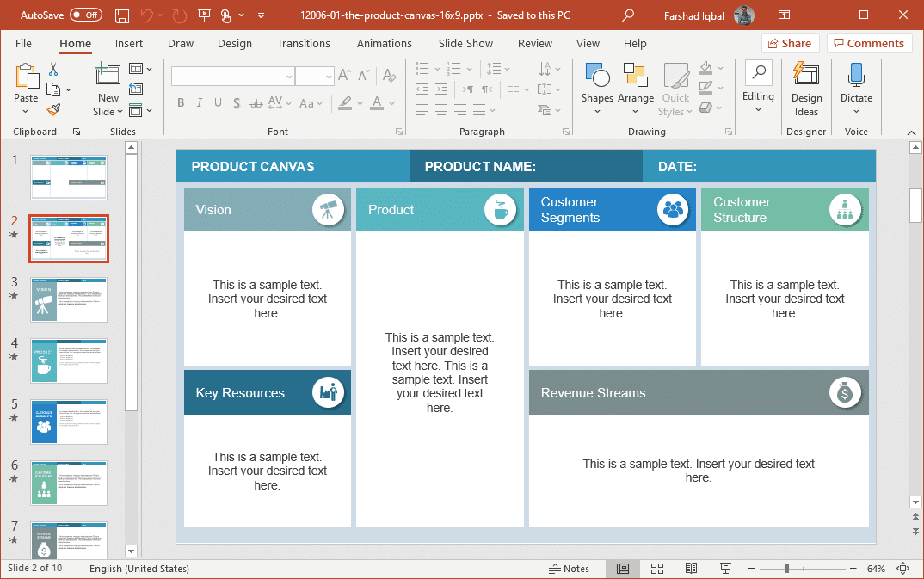Click the Cut icon in Clipboard group
Screen dimensions: 924x579
point(53,68)
